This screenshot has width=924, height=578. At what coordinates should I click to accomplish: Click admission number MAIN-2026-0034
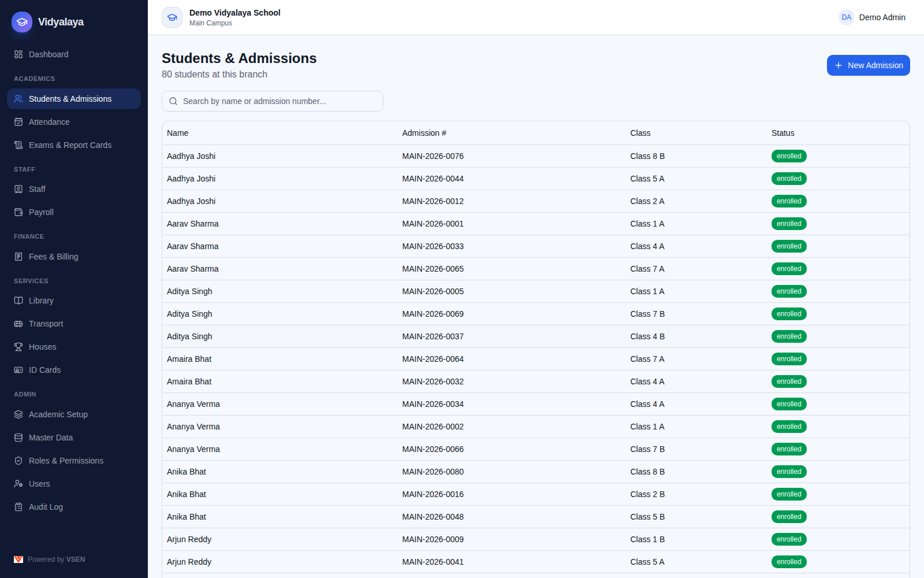coord(433,404)
